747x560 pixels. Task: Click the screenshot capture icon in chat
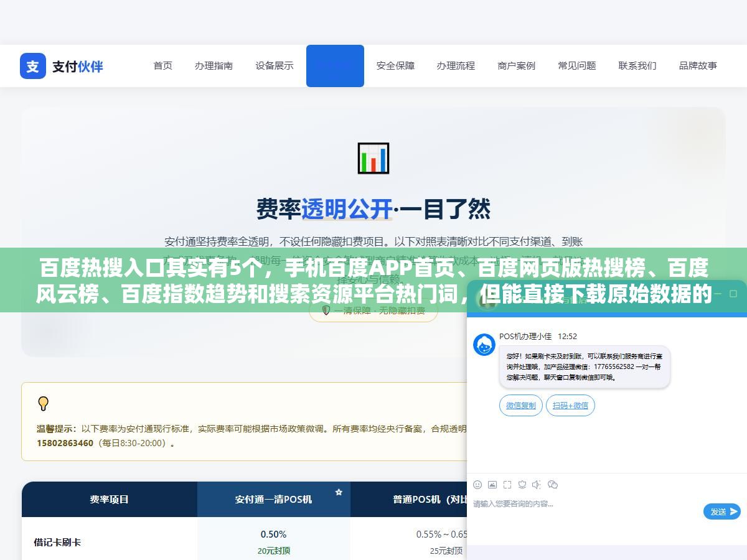[507, 484]
